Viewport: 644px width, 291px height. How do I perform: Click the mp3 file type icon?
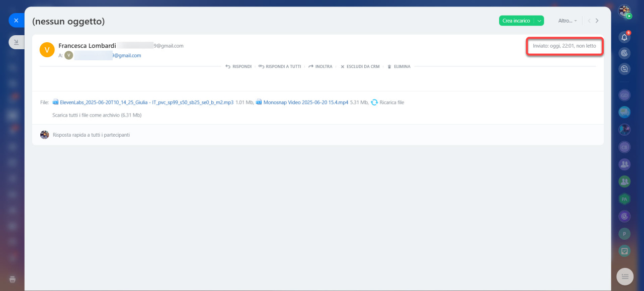56,103
